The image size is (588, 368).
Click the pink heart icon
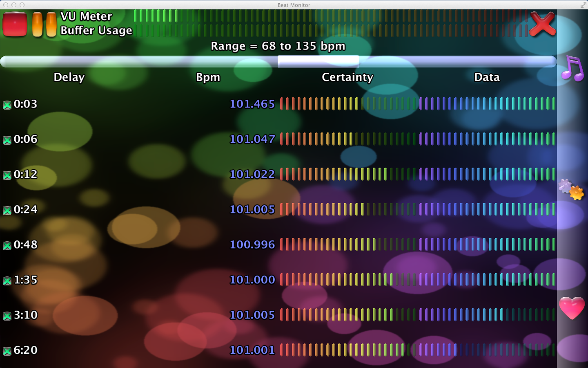[x=572, y=308]
